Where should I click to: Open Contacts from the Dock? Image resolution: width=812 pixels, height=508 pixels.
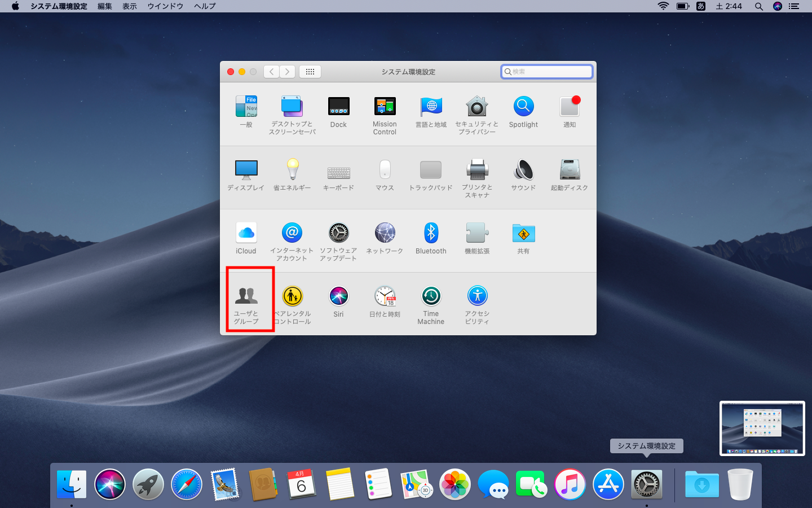(263, 484)
